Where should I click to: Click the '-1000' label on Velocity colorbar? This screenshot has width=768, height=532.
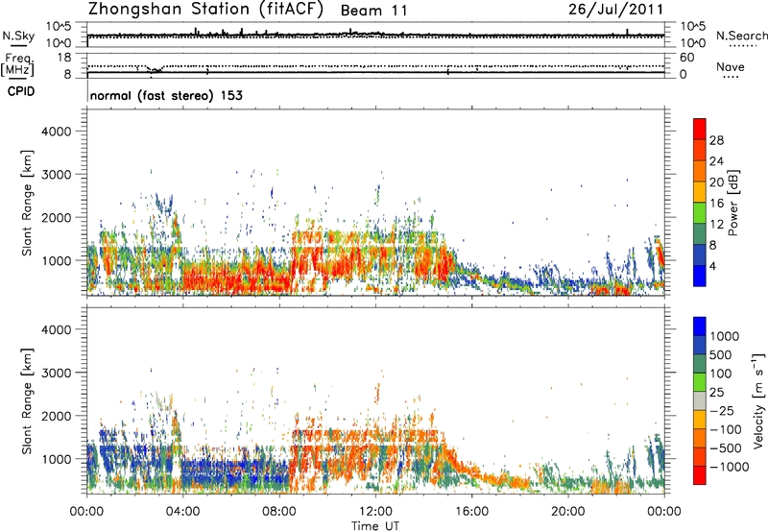[x=730, y=467]
